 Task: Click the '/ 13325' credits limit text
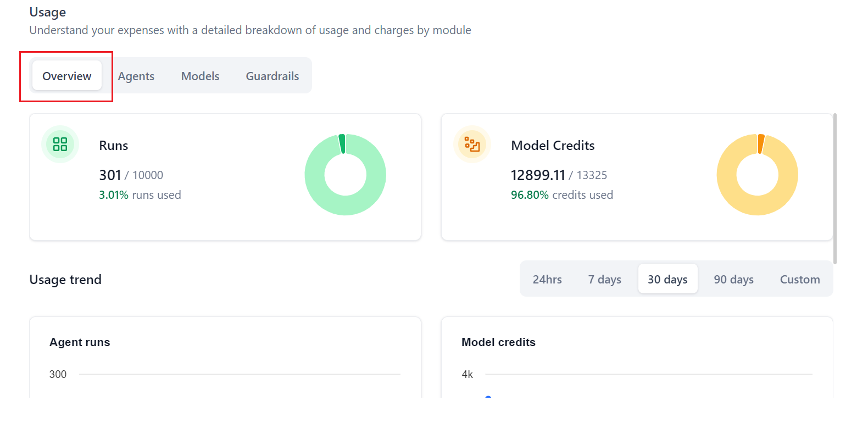tap(588, 175)
